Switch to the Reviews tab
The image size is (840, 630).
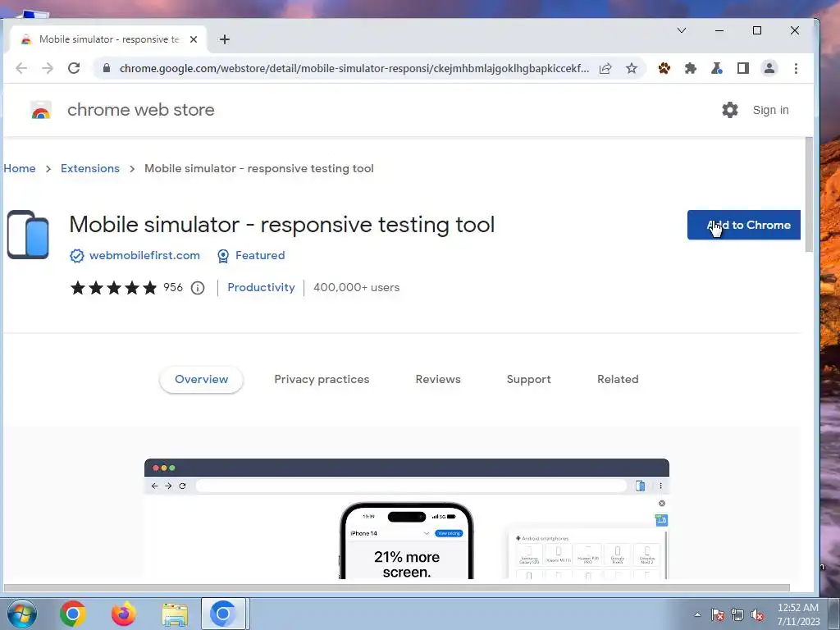[x=438, y=379]
